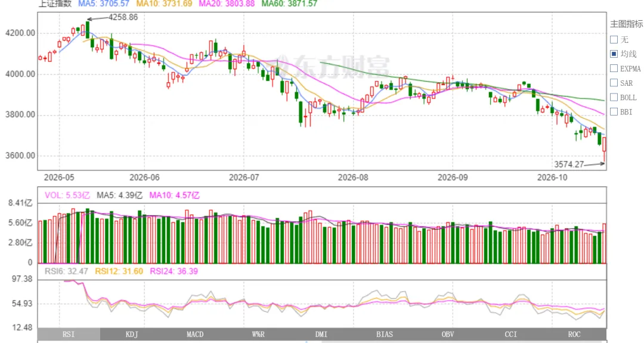
Task: Click the 4000.00 price axis label
Action: pyautogui.click(x=20, y=74)
